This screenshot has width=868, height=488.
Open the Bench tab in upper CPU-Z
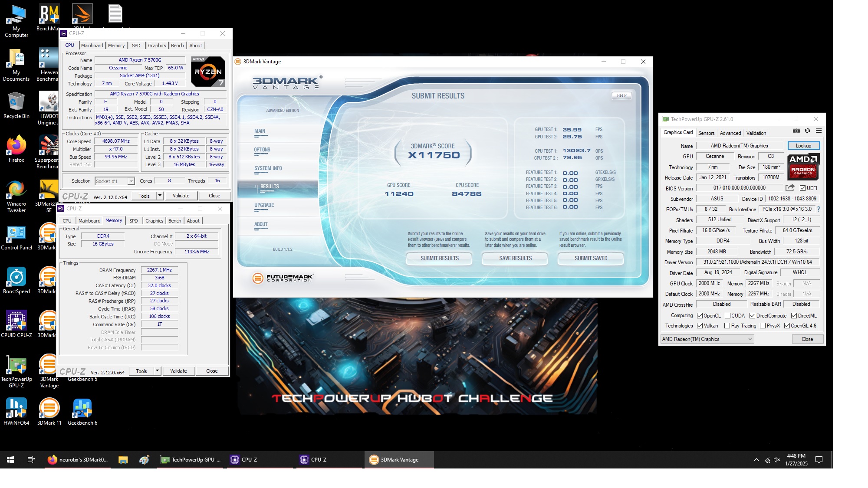click(x=177, y=46)
